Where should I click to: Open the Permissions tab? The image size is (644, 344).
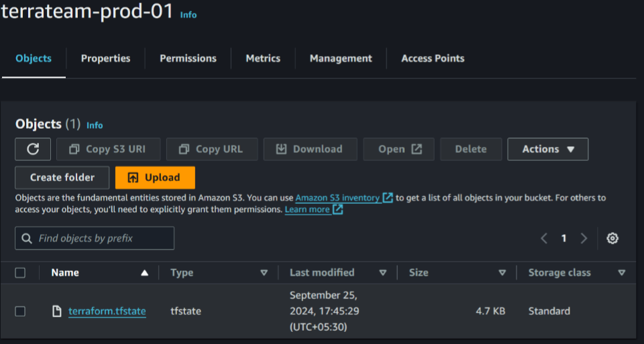tap(188, 59)
